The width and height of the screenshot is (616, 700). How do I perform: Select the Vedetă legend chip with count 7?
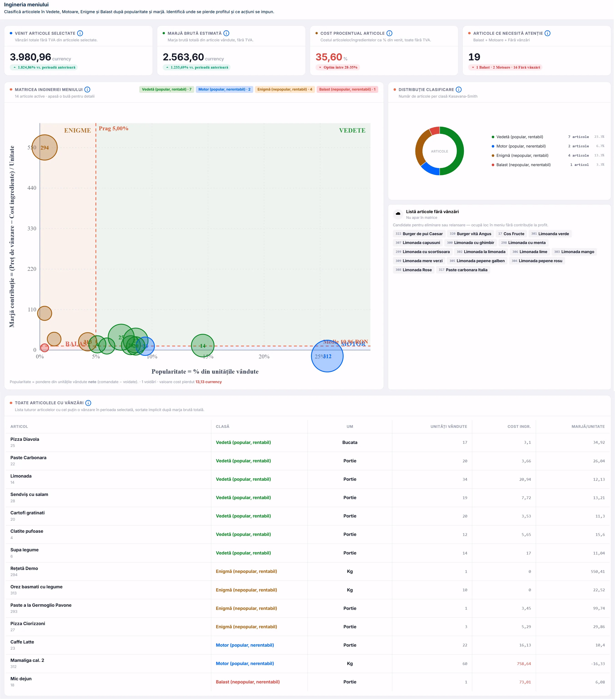point(166,89)
